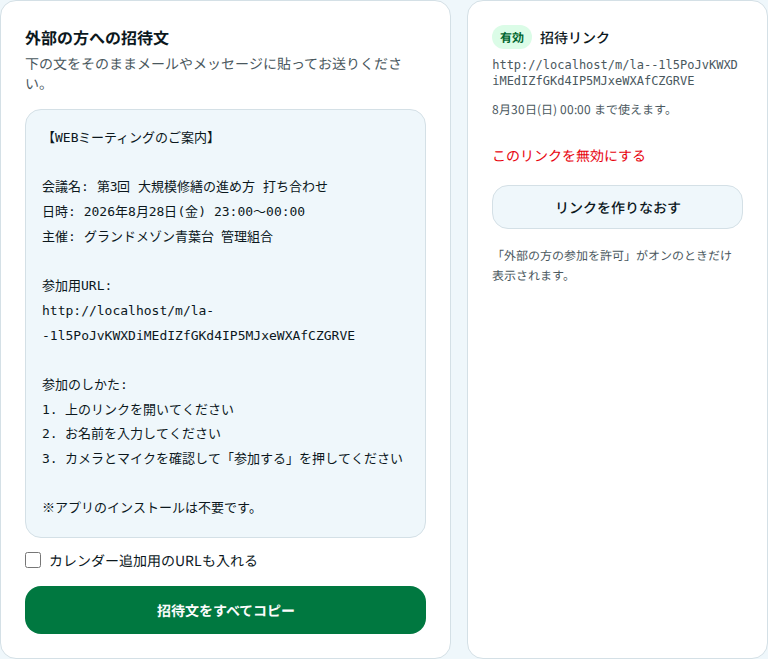Viewport: 768px width, 659px height.
Task: Click the 招待リンク heading
Action: pyautogui.click(x=575, y=38)
